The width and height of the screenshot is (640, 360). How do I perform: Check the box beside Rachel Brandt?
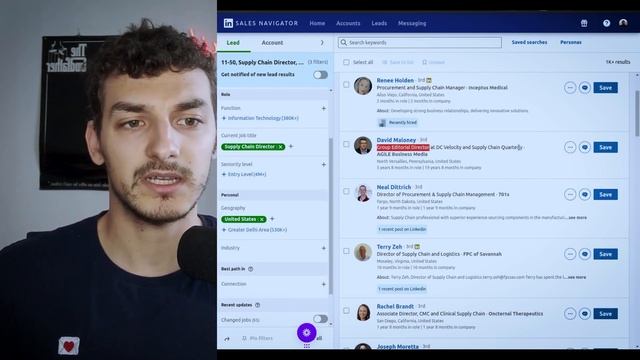pos(346,311)
